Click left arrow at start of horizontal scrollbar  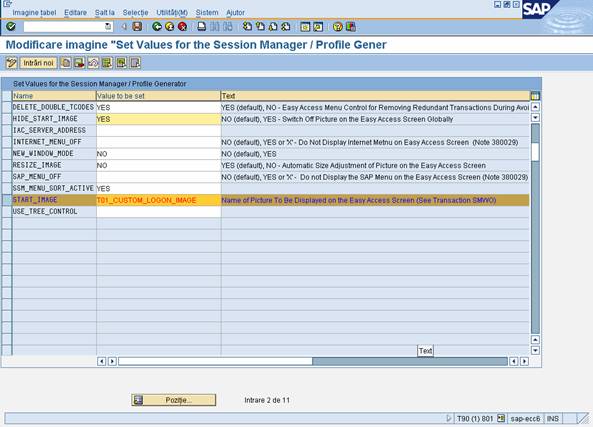coord(101,361)
